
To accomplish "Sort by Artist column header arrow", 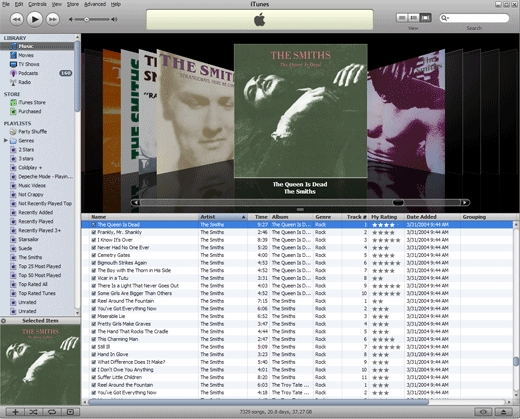I will (243, 217).
